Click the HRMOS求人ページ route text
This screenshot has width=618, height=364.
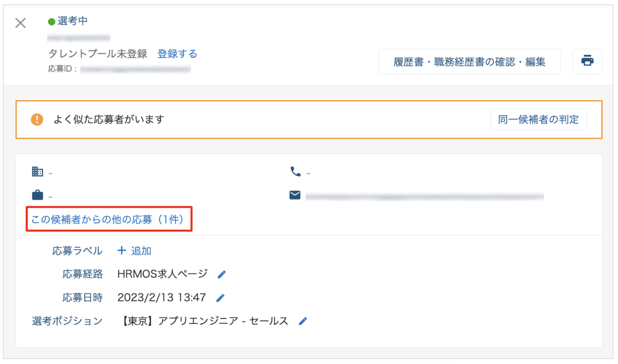[162, 274]
